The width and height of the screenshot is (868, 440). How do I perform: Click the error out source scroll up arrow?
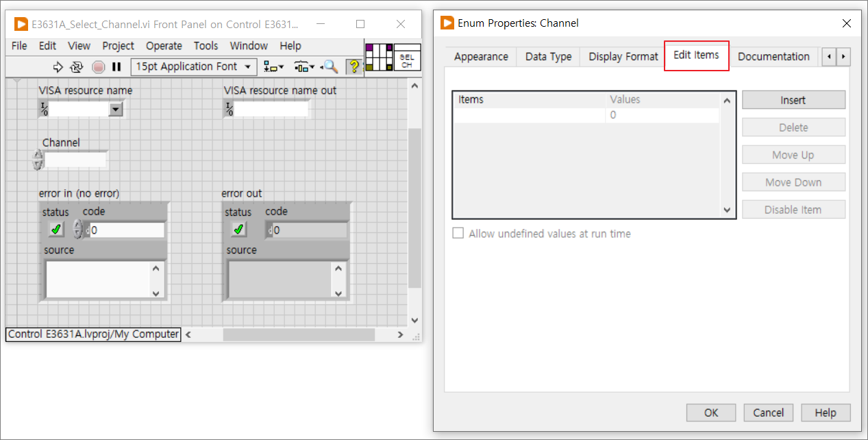(x=338, y=269)
